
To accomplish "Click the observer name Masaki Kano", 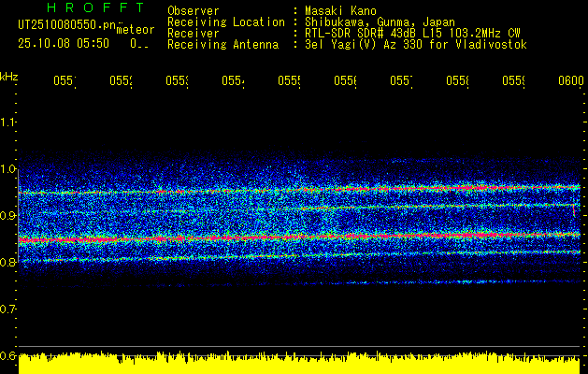I will coord(340,11).
